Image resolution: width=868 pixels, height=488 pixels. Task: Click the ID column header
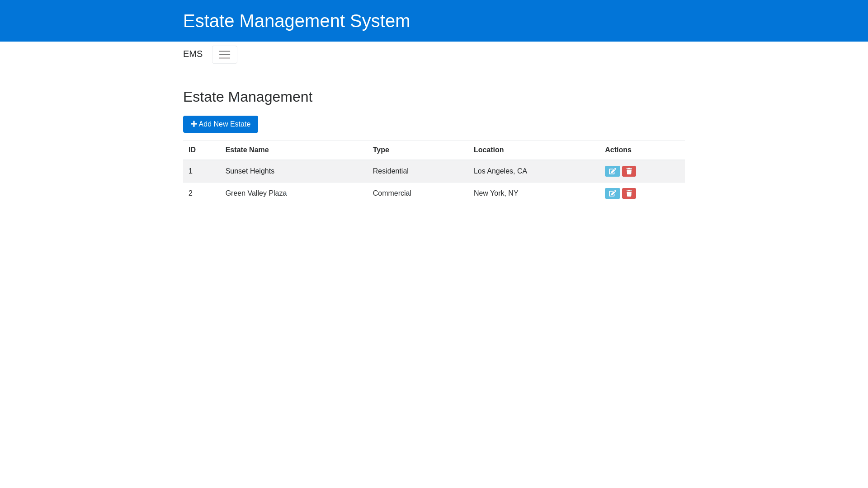pos(192,150)
